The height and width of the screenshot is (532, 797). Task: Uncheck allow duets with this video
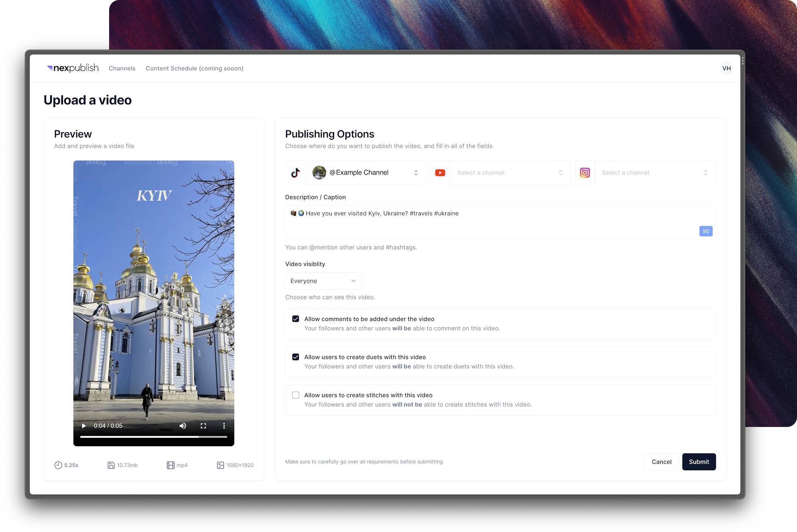pos(296,357)
